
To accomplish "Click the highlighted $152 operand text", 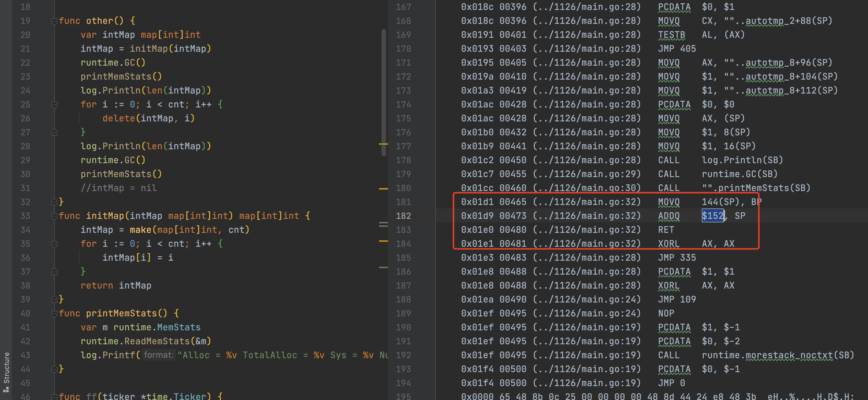I will tap(712, 216).
